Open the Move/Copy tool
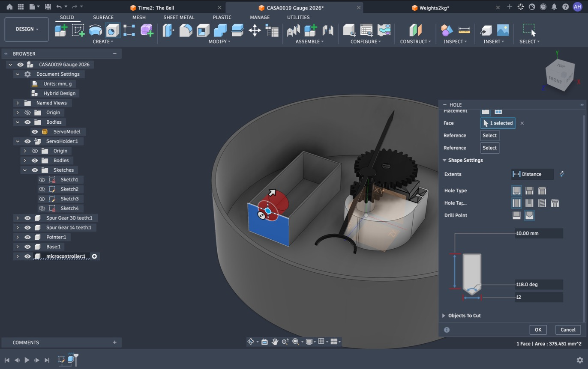 point(255,30)
